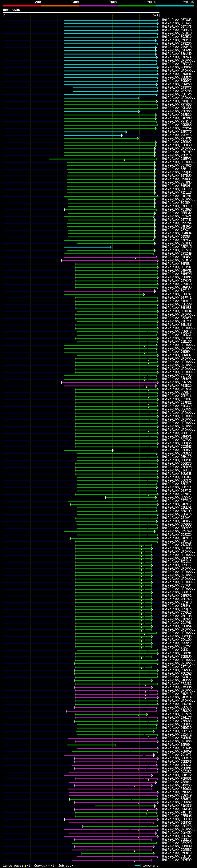The image size is (197, 868).
Task: Click the UniRef100_Q8S5X5 label
Action: [177, 497]
